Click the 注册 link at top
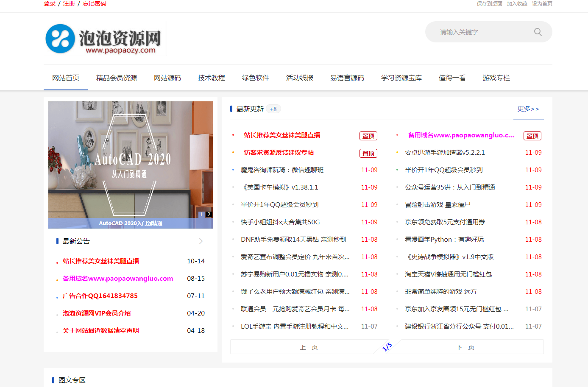This screenshot has width=588, height=388. pyautogui.click(x=69, y=3)
